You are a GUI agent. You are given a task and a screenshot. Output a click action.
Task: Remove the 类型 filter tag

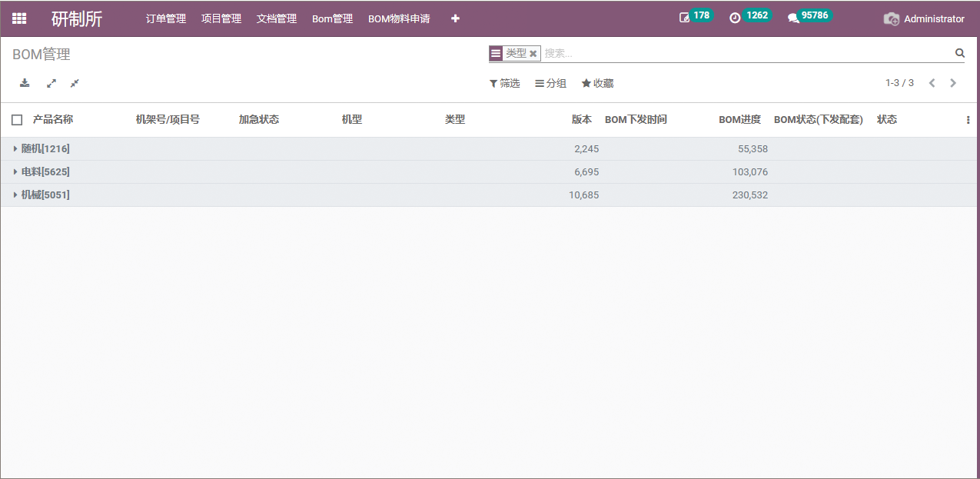click(533, 54)
